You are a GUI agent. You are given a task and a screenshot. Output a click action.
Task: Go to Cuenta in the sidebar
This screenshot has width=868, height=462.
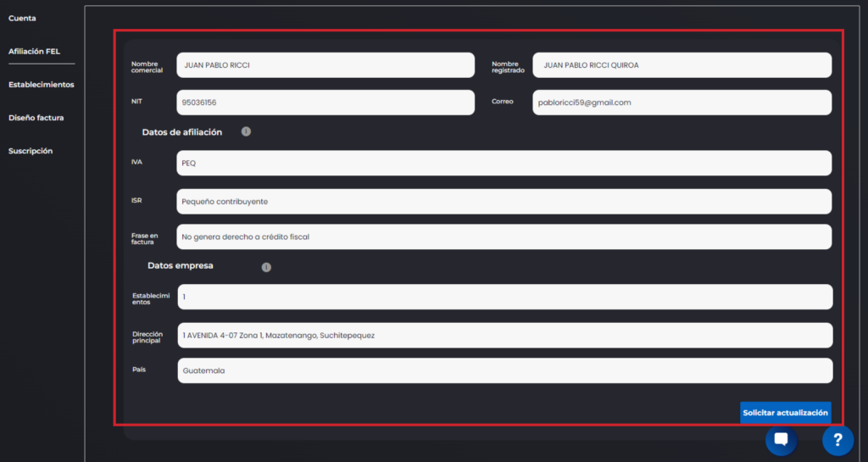pos(22,18)
